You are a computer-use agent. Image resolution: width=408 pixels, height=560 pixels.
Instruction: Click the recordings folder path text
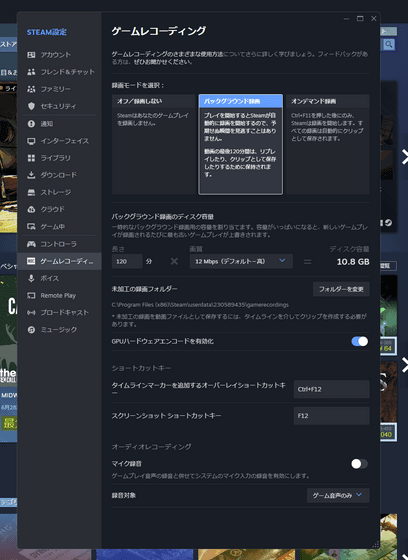[x=200, y=305]
